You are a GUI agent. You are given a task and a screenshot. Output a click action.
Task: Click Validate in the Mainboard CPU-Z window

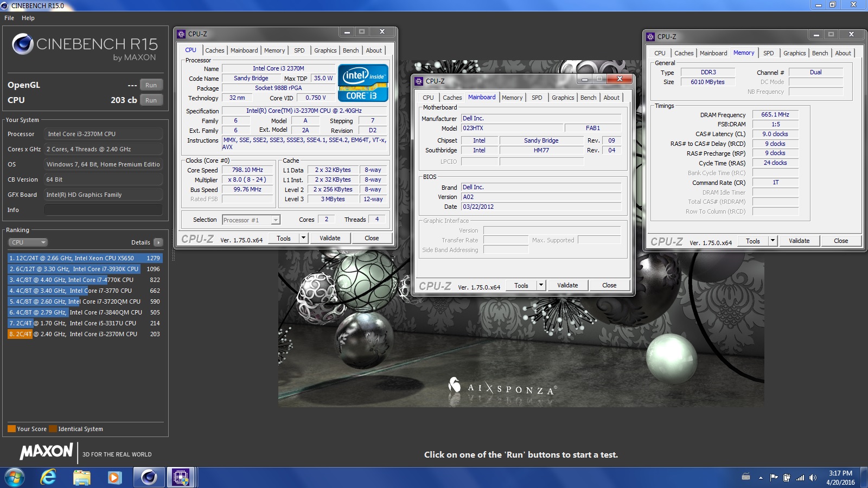pos(567,285)
